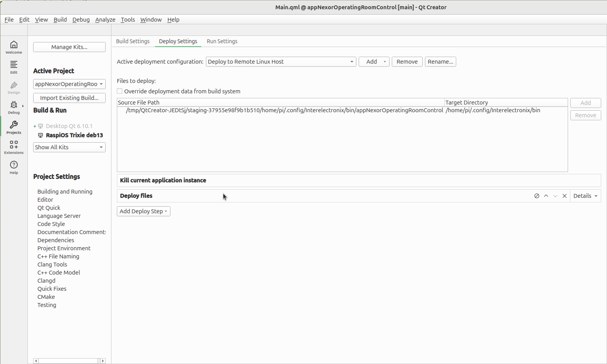This screenshot has height=364, width=607.
Task: Switch to the Run Settings tab
Action: coord(222,41)
